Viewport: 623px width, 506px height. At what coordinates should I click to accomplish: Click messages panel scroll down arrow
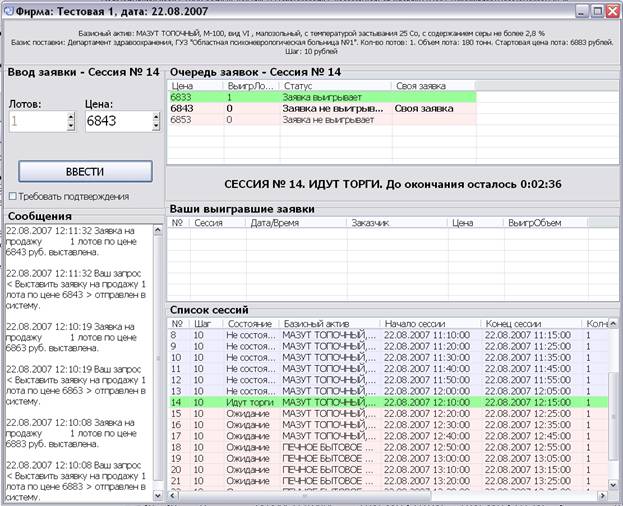(158, 495)
